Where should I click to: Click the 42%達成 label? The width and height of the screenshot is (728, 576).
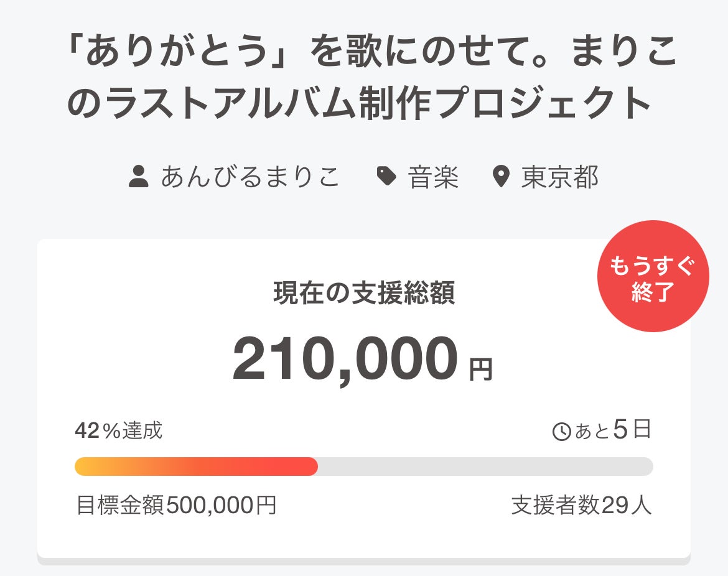[118, 430]
